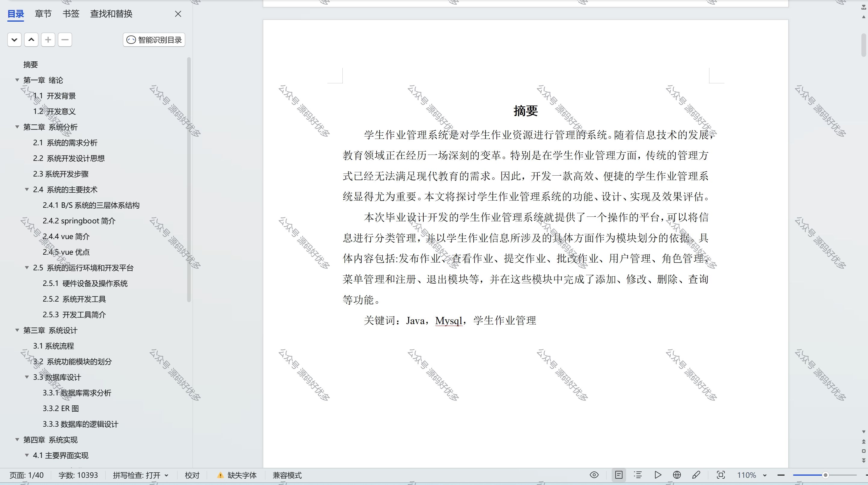This screenshot has height=485, width=868.
Task: Click the minus button to lower outline level
Action: pos(65,40)
